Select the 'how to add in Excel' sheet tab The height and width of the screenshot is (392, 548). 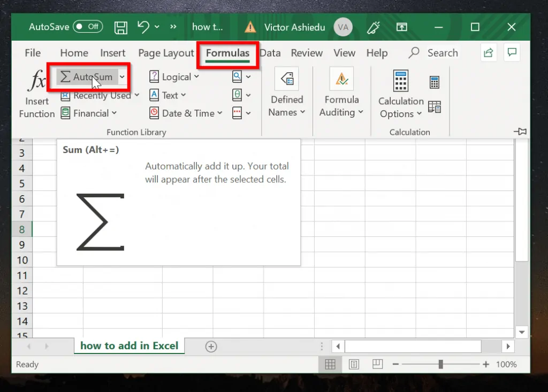tap(129, 345)
